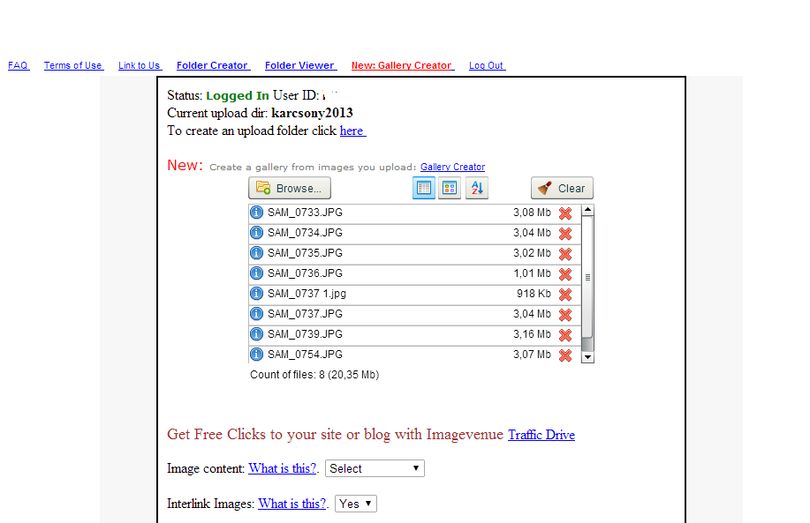Click red X next to SAM_0754.JPG
The image size is (810, 523).
tap(565, 356)
